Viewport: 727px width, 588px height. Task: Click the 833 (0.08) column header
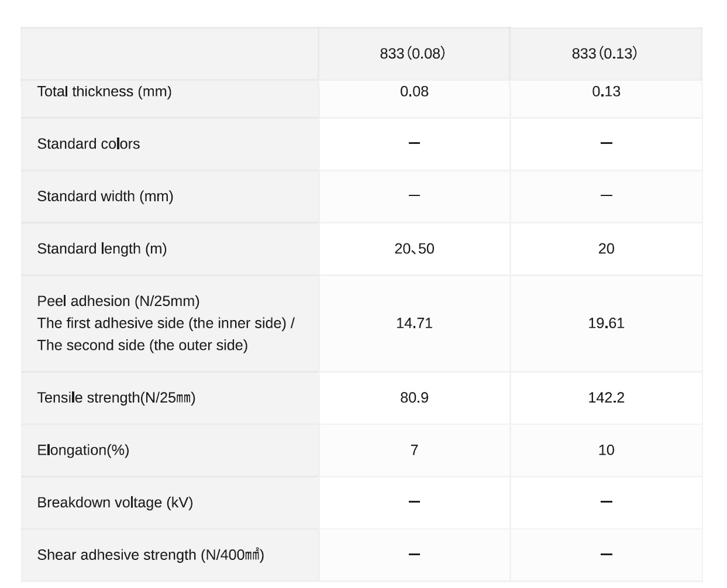413,54
